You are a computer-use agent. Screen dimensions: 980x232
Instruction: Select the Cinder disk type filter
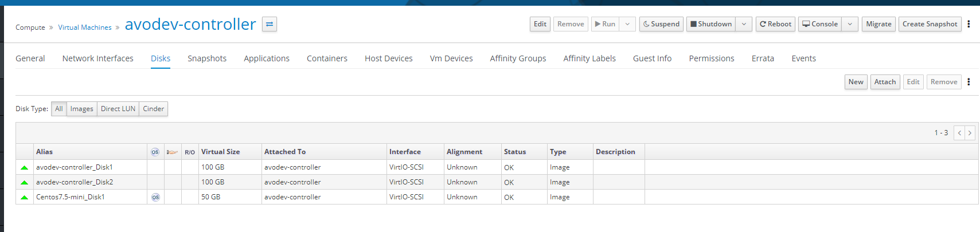pyautogui.click(x=153, y=109)
